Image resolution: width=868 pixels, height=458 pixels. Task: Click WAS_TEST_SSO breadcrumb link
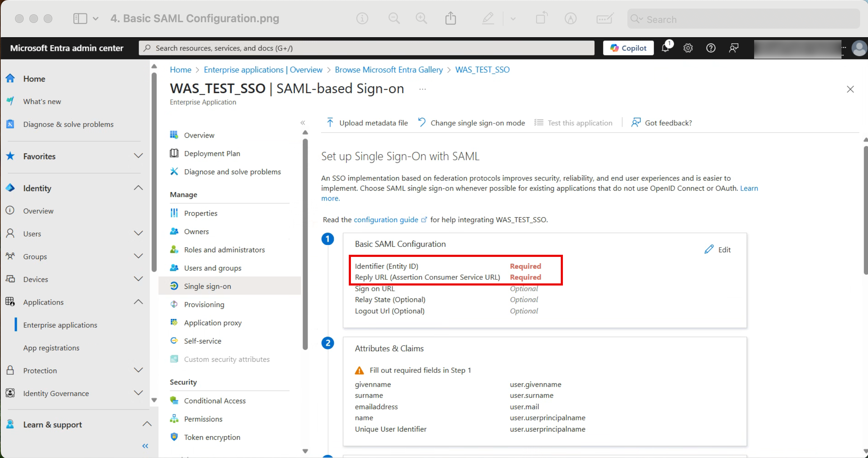482,70
